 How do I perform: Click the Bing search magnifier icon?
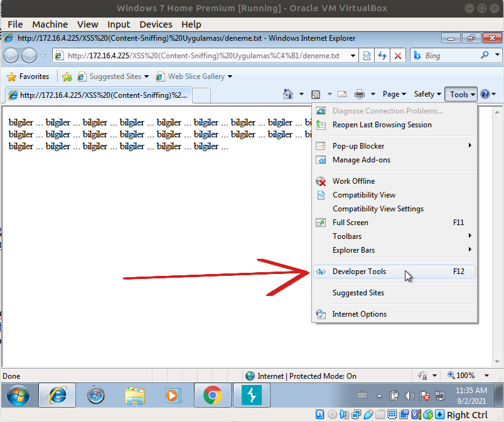pos(485,55)
